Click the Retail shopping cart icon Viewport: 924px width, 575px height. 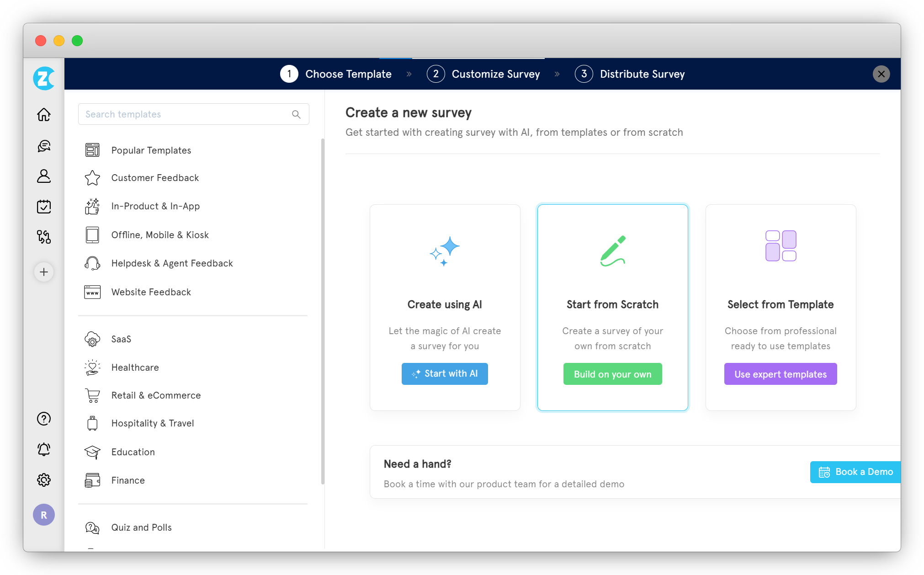click(x=92, y=395)
